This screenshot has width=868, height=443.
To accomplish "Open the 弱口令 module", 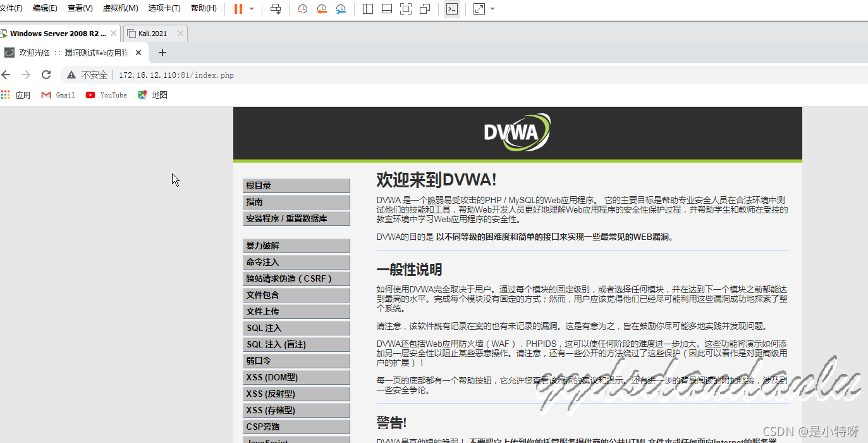I will [296, 361].
